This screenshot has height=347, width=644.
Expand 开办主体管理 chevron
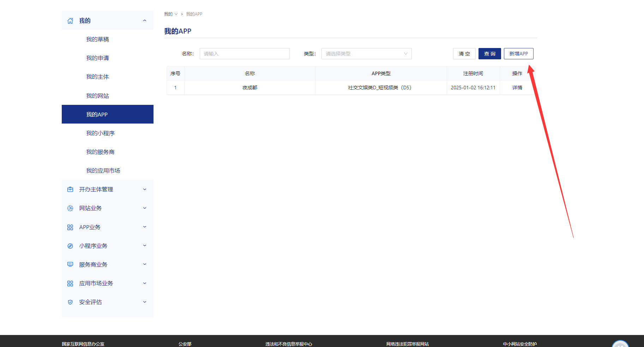click(x=145, y=190)
